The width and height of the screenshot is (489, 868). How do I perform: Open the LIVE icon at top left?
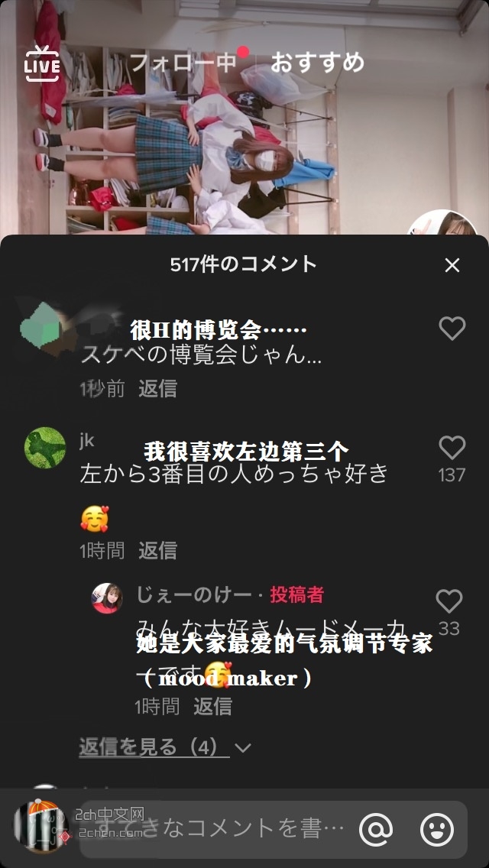(x=41, y=63)
